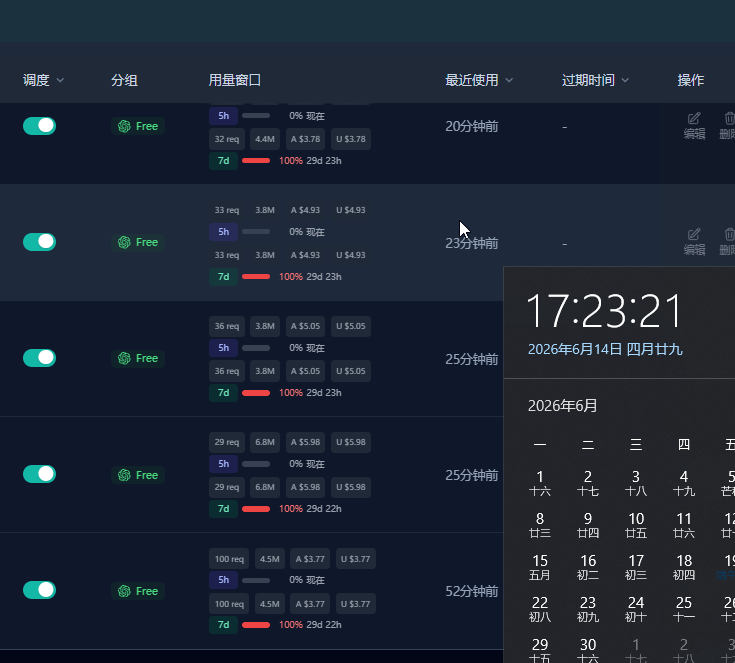Viewport: 735px width, 663px height.
Task: Click Free group badge in 52分钟前 row
Action: [138, 591]
